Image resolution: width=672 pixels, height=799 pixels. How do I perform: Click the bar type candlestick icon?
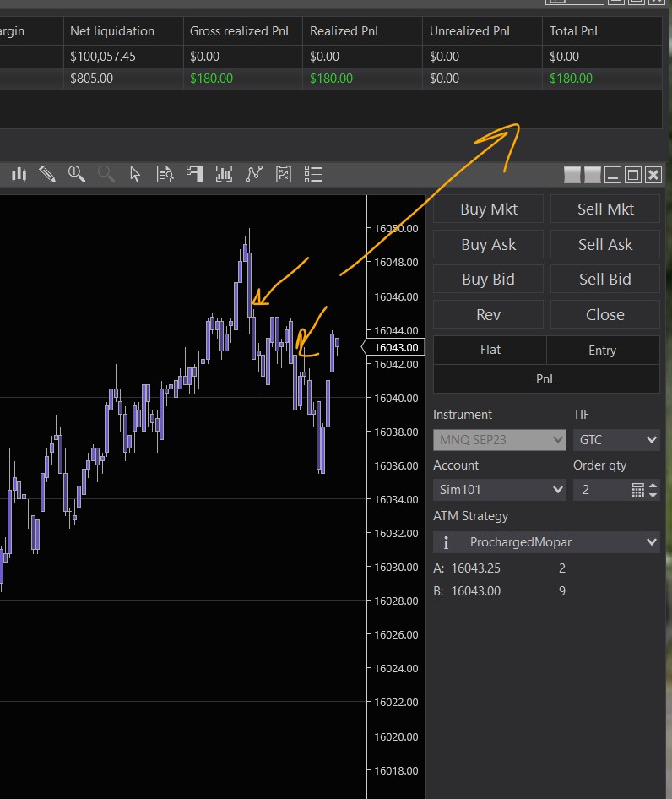coord(19,175)
